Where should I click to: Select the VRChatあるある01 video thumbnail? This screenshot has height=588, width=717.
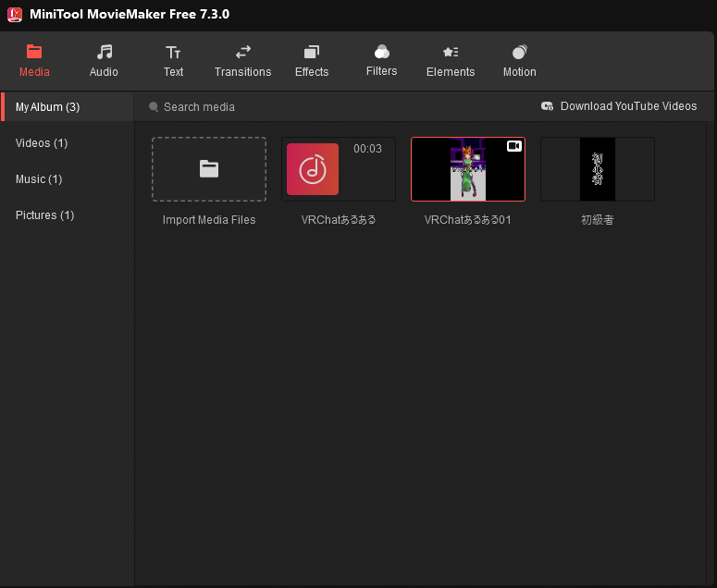pos(468,169)
